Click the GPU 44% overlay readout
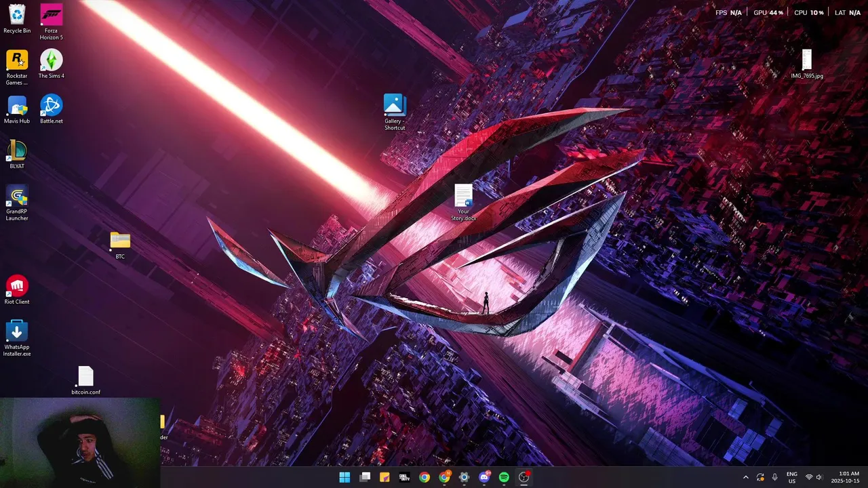Image resolution: width=868 pixels, height=488 pixels. tap(768, 12)
